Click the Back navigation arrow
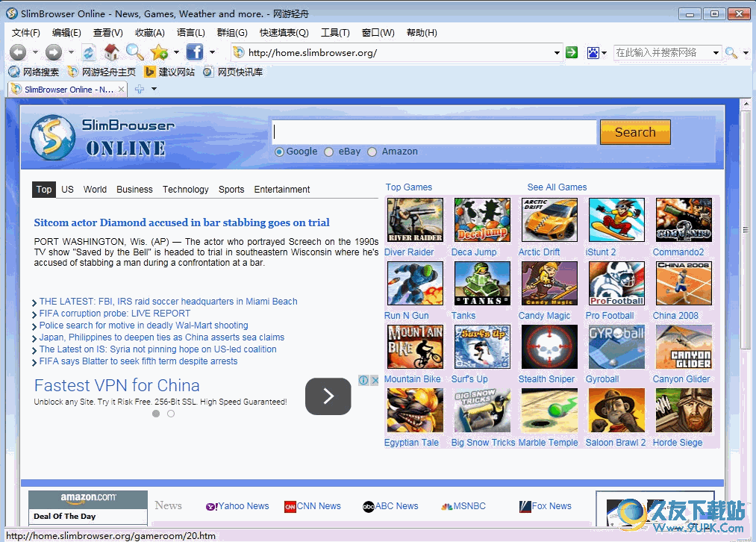Image resolution: width=756 pixels, height=542 pixels. point(19,52)
